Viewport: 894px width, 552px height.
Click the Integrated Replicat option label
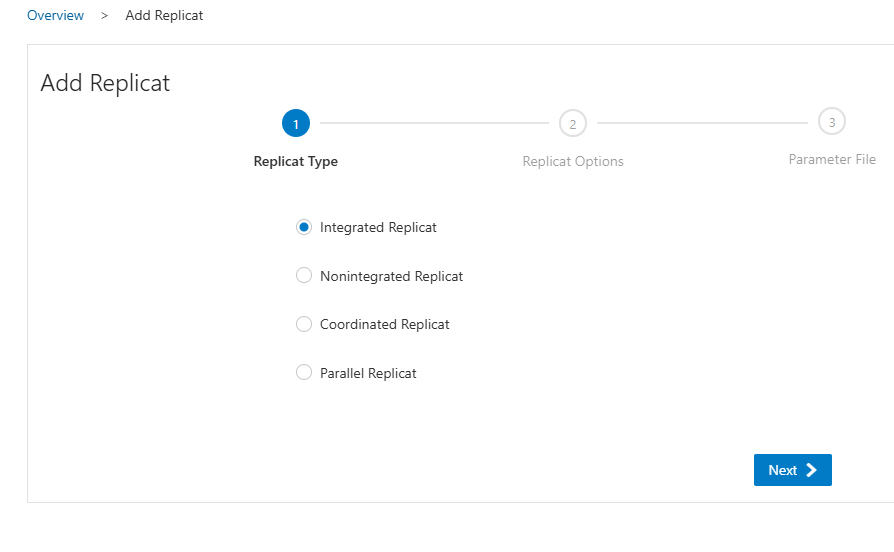tap(378, 227)
